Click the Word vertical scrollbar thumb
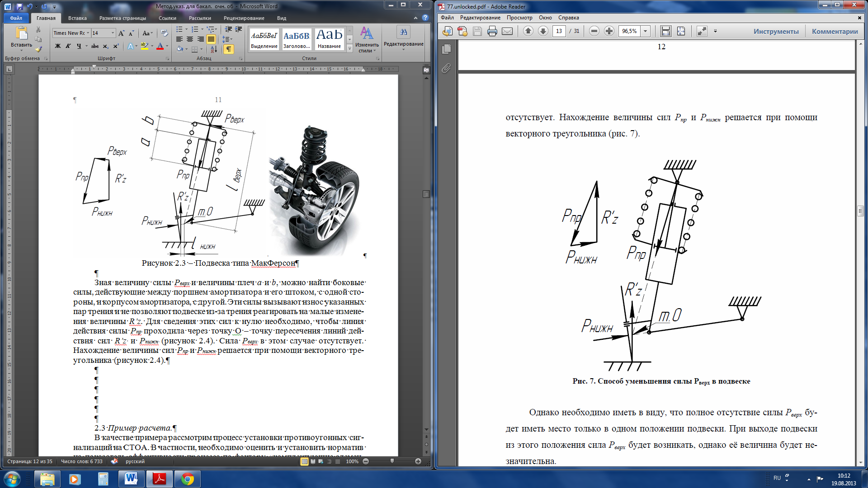This screenshot has width=868, height=488. tap(426, 194)
